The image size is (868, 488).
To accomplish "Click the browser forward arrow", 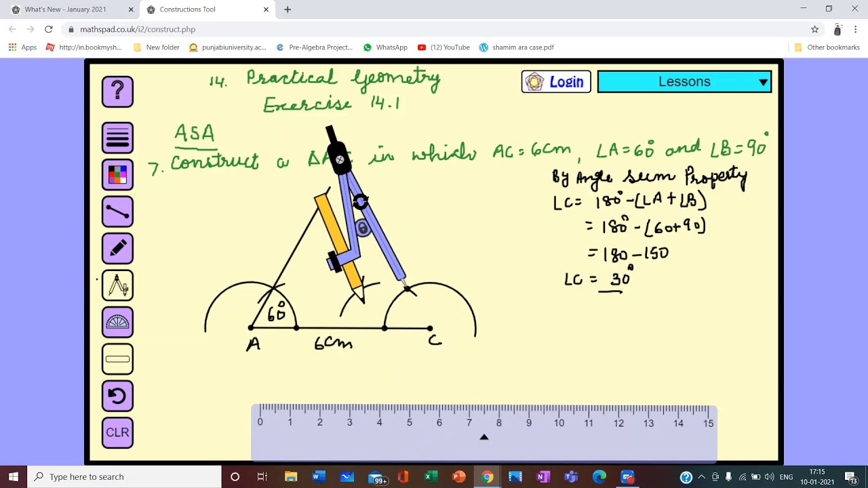I will pyautogui.click(x=31, y=29).
